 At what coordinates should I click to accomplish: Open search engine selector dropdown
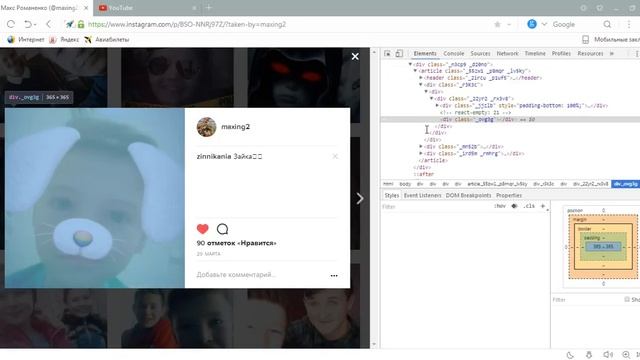click(x=544, y=24)
